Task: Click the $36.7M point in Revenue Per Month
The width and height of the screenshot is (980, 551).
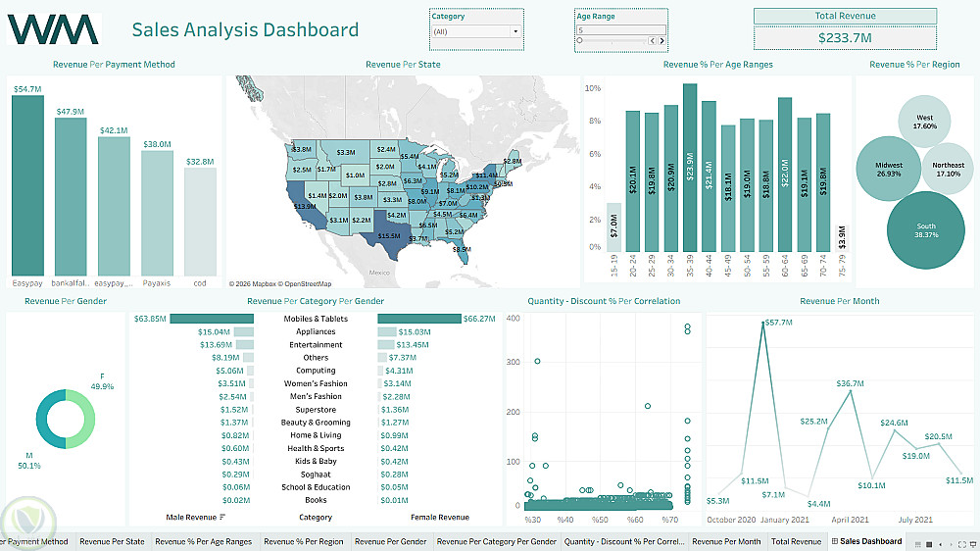Action: pos(851,390)
